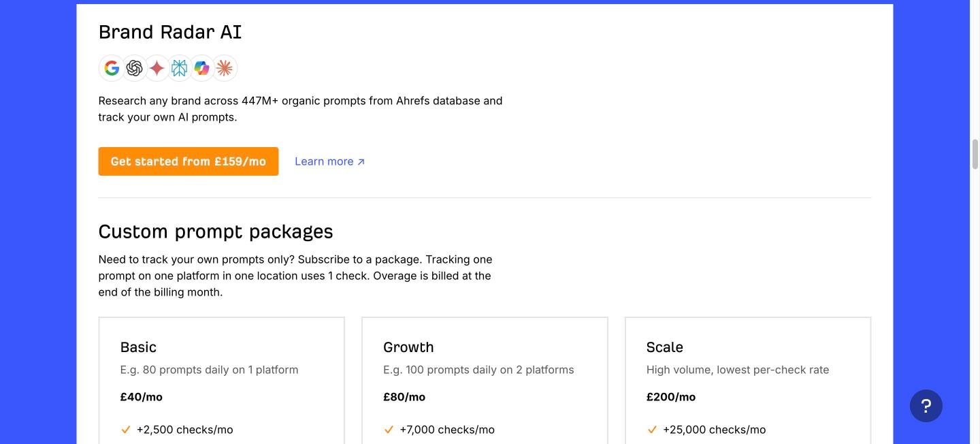Image resolution: width=980 pixels, height=444 pixels.
Task: Click 'High volume, lowest per-check rate' text
Action: (x=738, y=370)
